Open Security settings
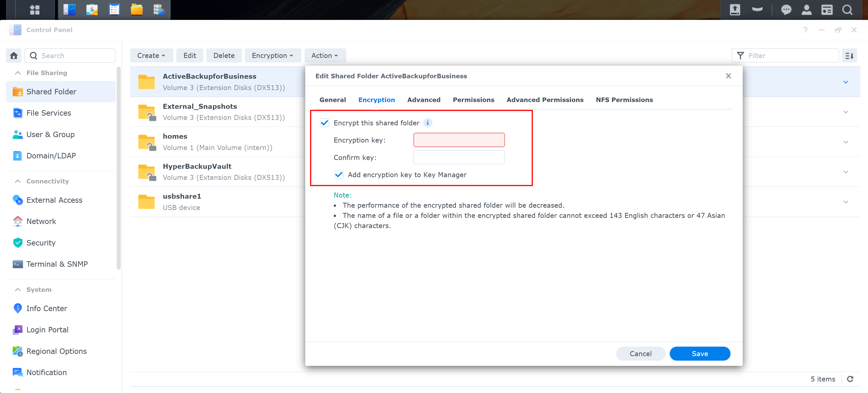The height and width of the screenshot is (393, 868). click(x=61, y=243)
